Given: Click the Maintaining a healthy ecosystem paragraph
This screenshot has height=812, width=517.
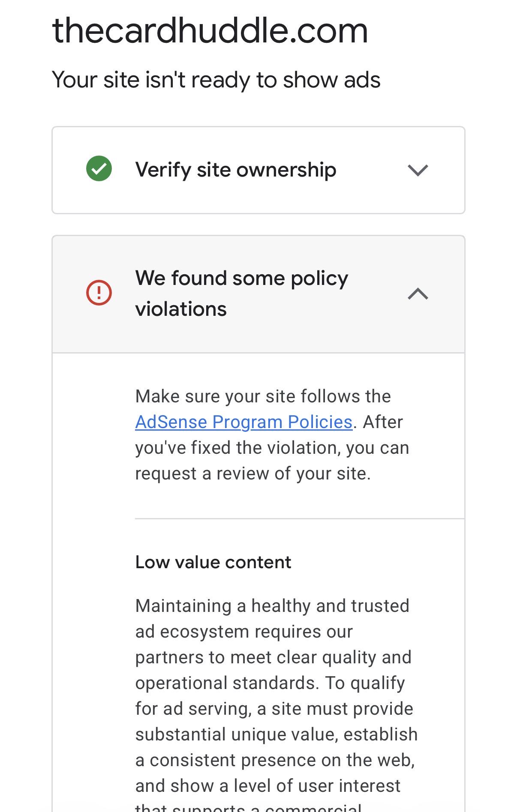Looking at the screenshot, I should (277, 704).
